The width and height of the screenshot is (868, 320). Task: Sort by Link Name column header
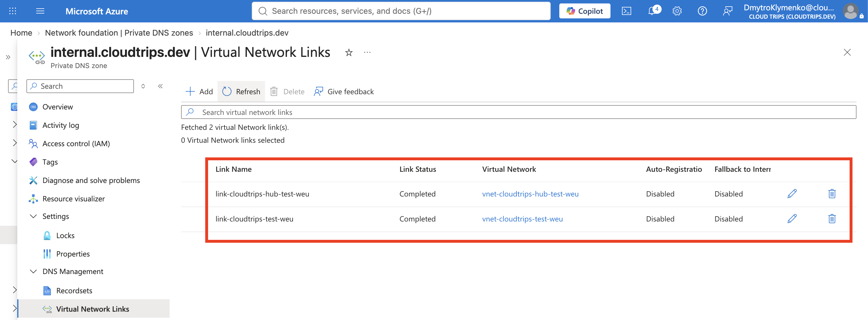click(233, 169)
